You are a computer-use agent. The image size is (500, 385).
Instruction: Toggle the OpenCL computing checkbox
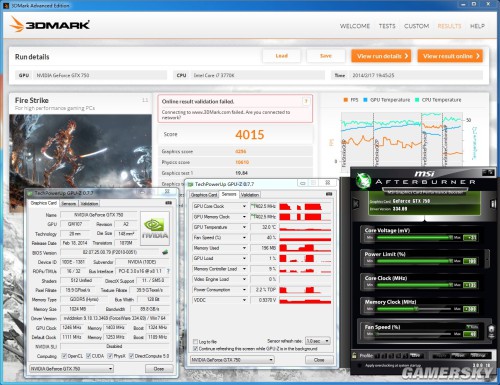coord(64,356)
